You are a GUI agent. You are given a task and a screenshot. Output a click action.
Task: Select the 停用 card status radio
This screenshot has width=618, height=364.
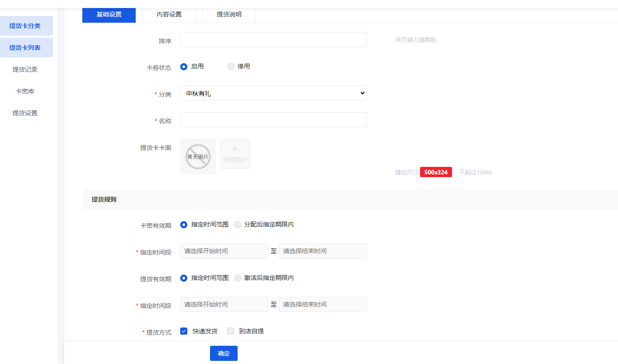tap(230, 67)
